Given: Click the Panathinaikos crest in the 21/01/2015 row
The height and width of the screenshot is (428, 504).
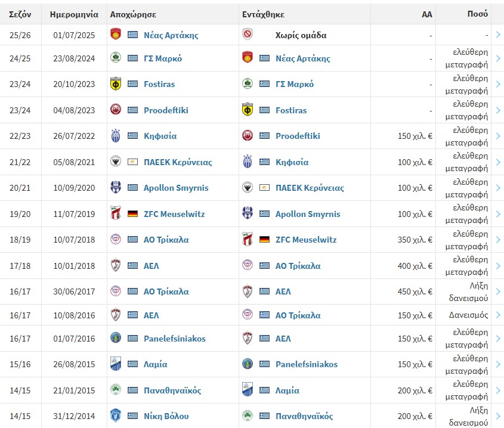Looking at the screenshot, I should click(116, 390).
